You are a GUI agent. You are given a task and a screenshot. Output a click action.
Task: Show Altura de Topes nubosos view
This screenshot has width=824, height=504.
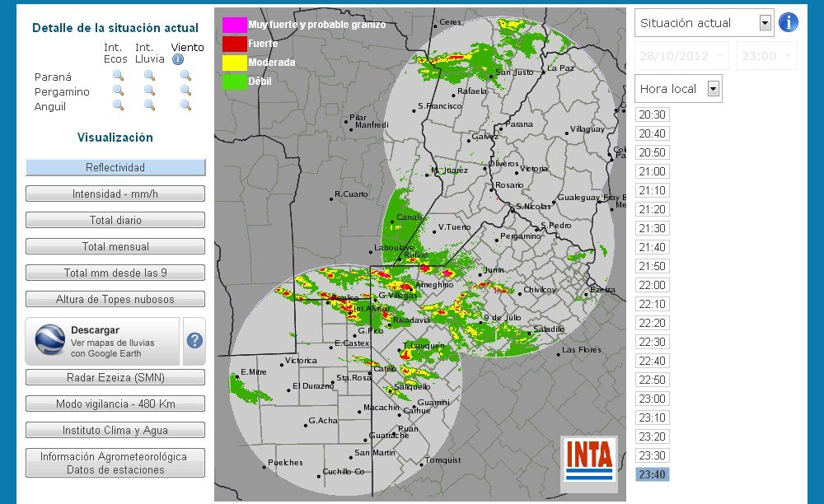(115, 299)
